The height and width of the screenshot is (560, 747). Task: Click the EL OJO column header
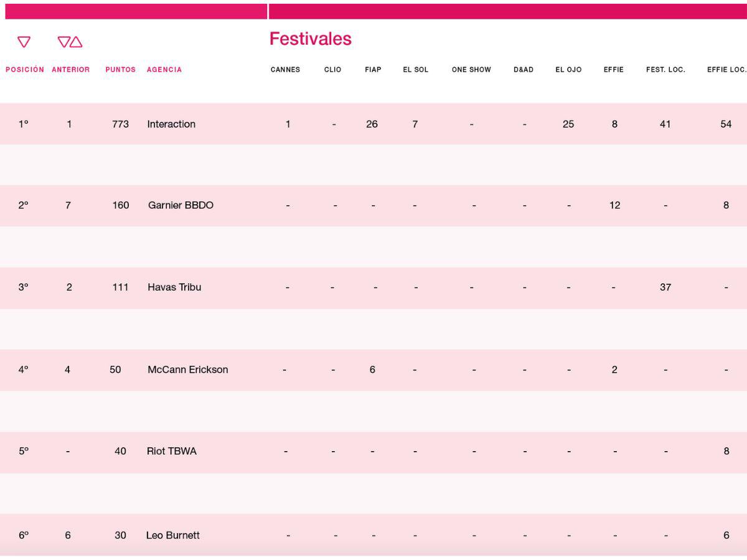pos(568,70)
